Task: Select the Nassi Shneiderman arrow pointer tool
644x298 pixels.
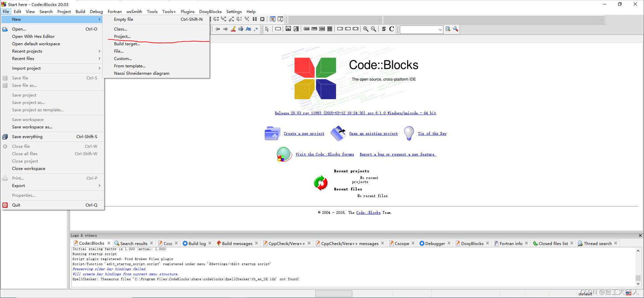Action: point(267,29)
